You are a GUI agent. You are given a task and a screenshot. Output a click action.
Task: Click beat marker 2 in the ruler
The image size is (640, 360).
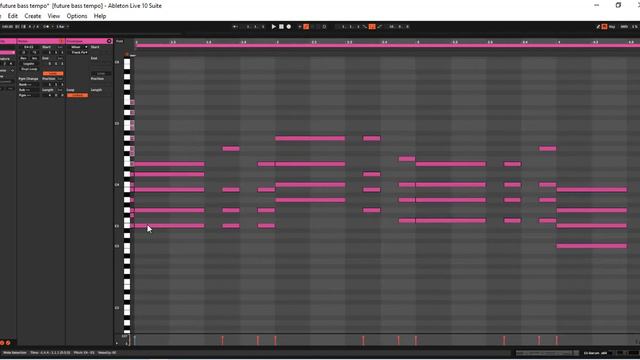(x=277, y=42)
